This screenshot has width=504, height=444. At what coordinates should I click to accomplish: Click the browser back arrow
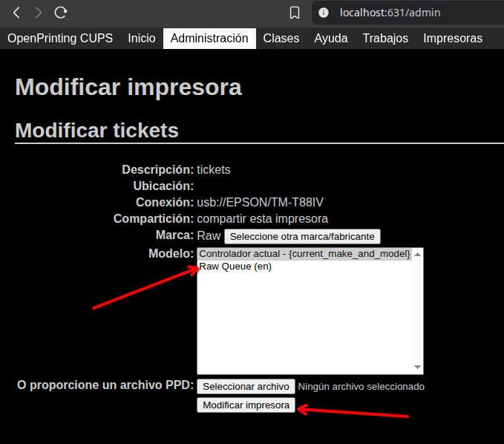coord(16,13)
